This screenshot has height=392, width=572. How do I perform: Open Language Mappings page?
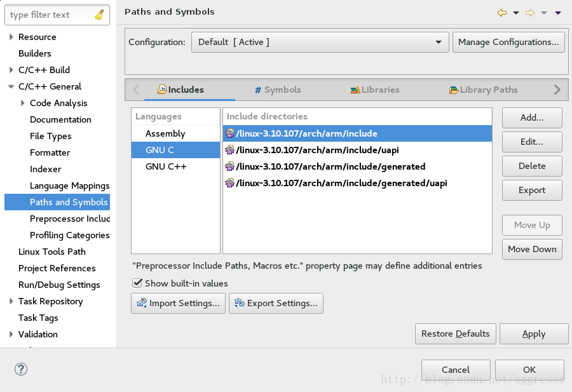[x=70, y=186]
